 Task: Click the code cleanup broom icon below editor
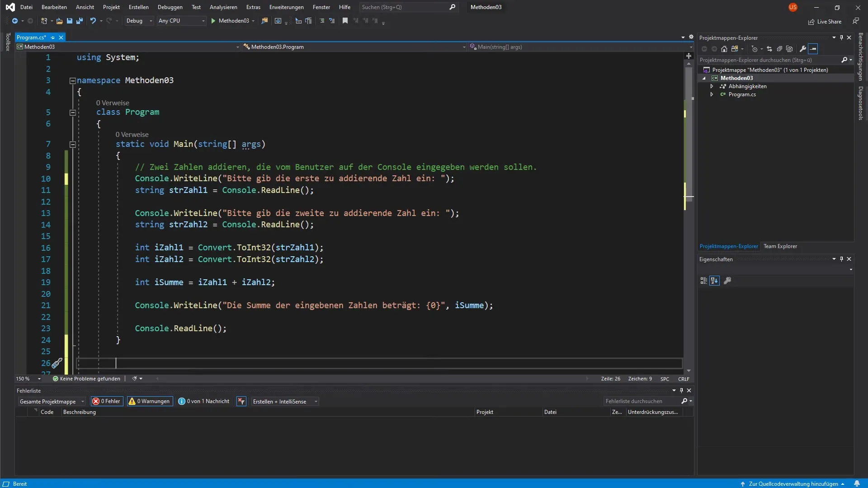(134, 379)
